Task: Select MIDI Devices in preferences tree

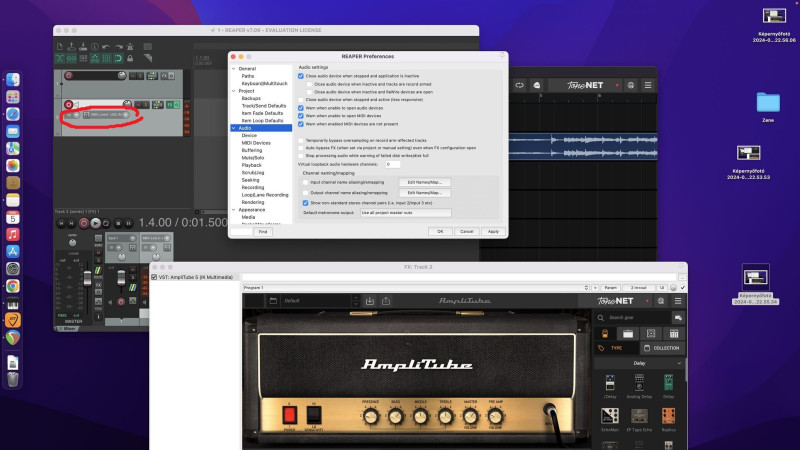Action: click(x=256, y=143)
